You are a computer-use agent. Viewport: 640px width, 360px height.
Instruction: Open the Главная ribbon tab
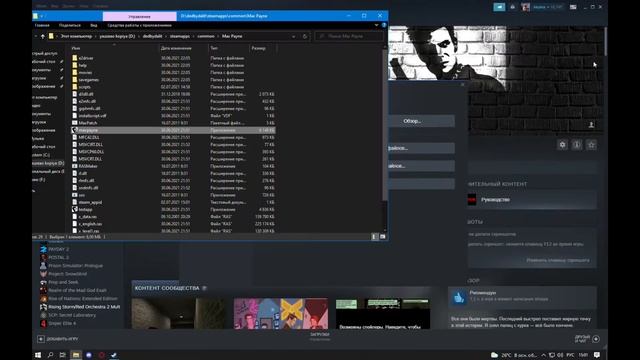[x=42, y=25]
